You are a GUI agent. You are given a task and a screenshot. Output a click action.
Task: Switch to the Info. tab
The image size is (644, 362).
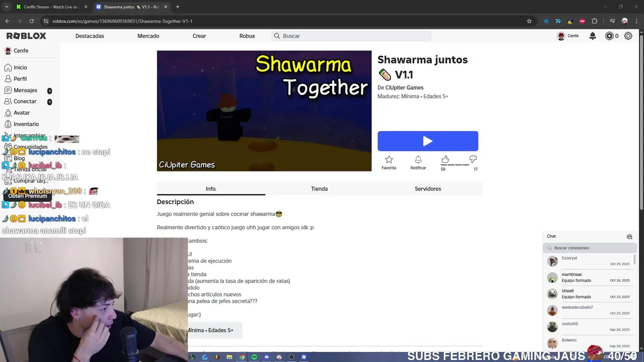pos(211,189)
